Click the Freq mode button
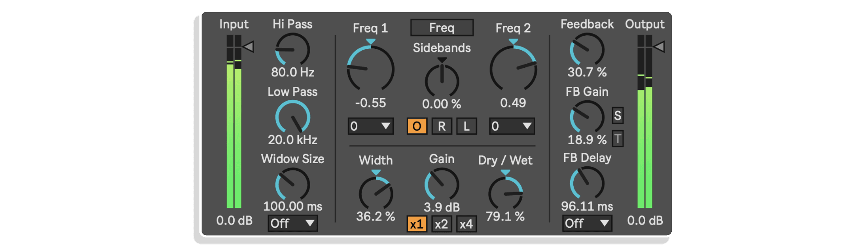Screen dimensions: 868x249 [442, 28]
